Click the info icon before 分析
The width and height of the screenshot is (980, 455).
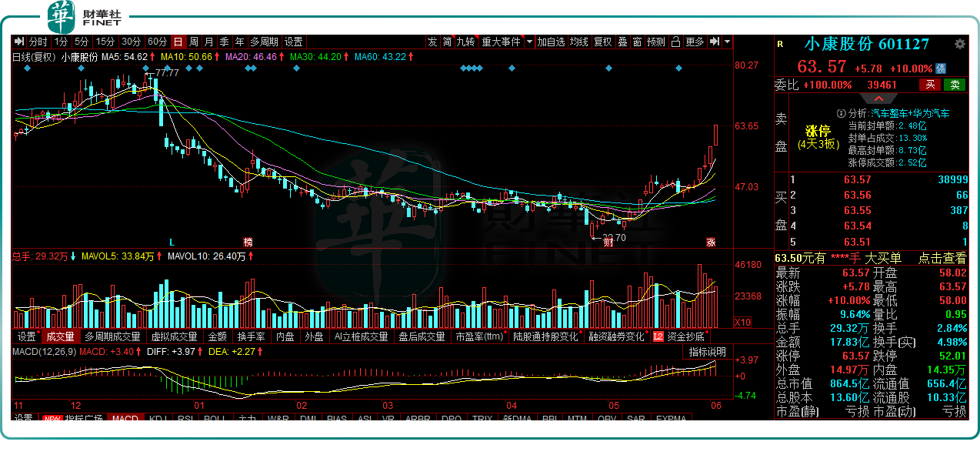[841, 113]
